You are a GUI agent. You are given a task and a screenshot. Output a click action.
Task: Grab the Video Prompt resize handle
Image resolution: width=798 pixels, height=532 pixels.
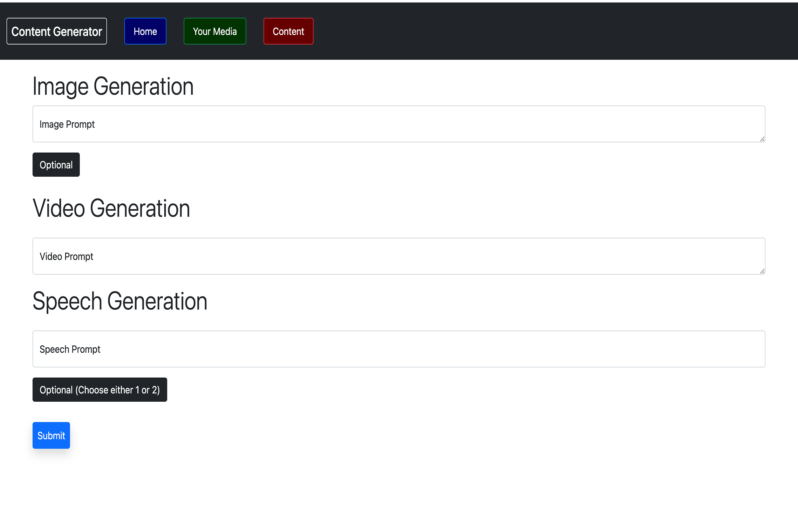point(762,271)
